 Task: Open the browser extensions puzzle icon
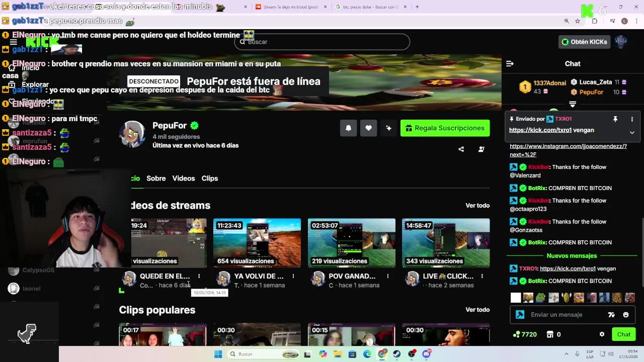(x=595, y=21)
